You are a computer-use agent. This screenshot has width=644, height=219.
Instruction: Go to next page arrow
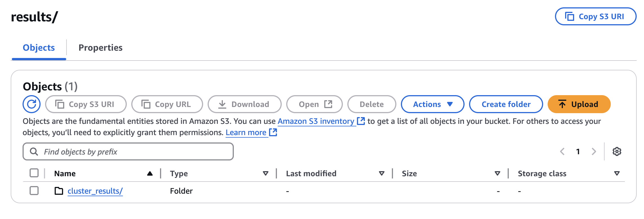pos(594,151)
